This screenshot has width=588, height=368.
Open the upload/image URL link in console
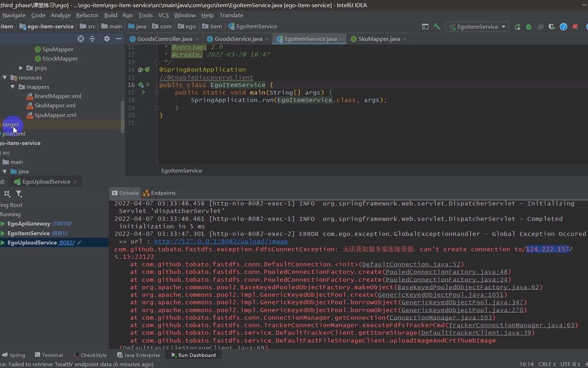(x=221, y=241)
